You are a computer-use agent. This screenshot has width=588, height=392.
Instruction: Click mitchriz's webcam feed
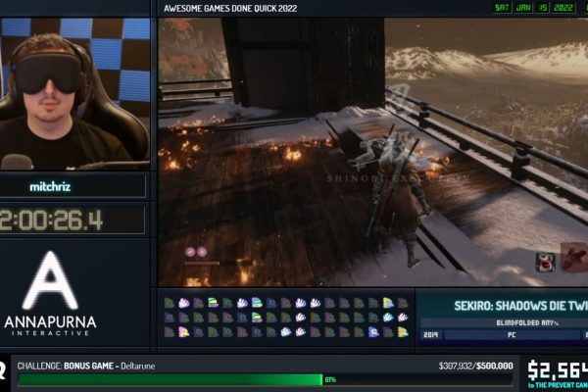point(75,94)
